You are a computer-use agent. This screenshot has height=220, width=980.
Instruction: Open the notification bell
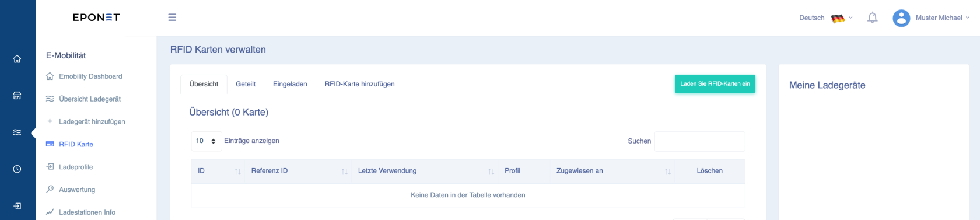872,18
